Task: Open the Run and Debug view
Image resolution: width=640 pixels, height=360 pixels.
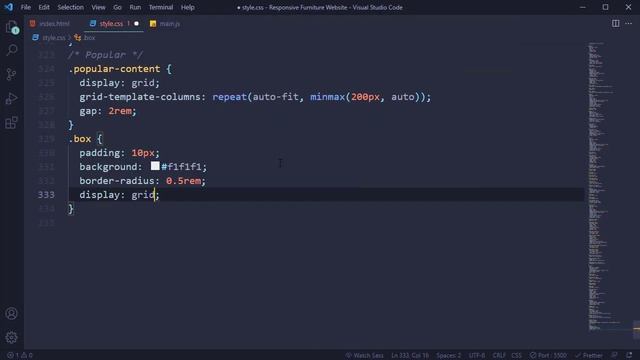Action: (12, 98)
